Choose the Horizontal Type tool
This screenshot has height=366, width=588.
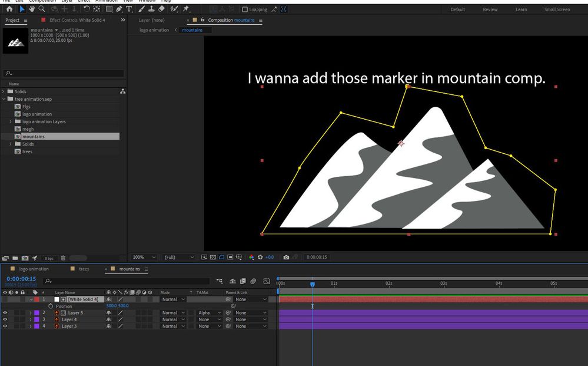point(129,9)
